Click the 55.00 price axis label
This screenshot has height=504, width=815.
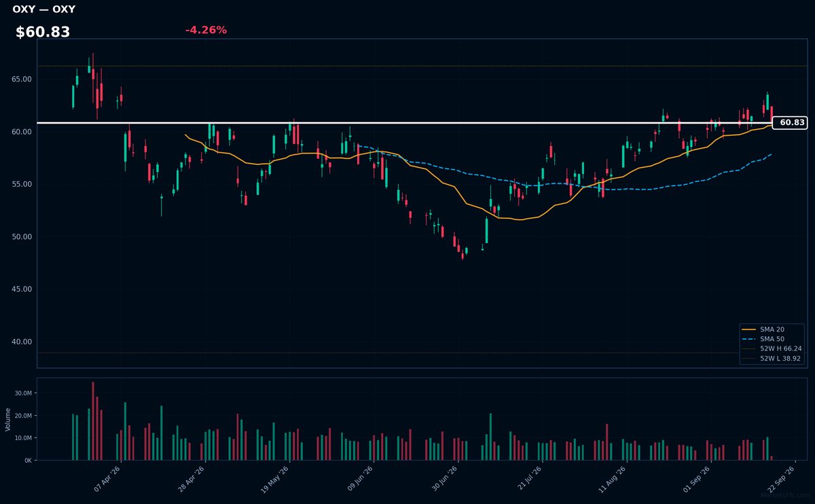[x=22, y=184]
